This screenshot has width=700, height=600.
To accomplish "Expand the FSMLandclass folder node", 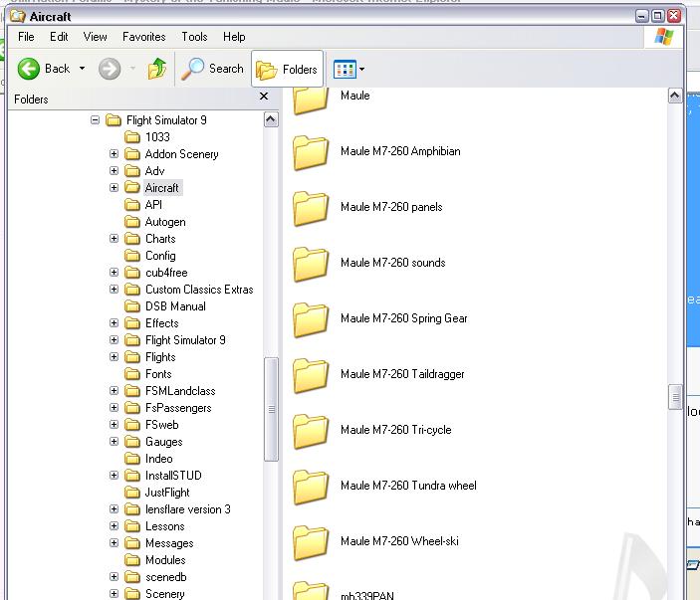I will (x=114, y=391).
